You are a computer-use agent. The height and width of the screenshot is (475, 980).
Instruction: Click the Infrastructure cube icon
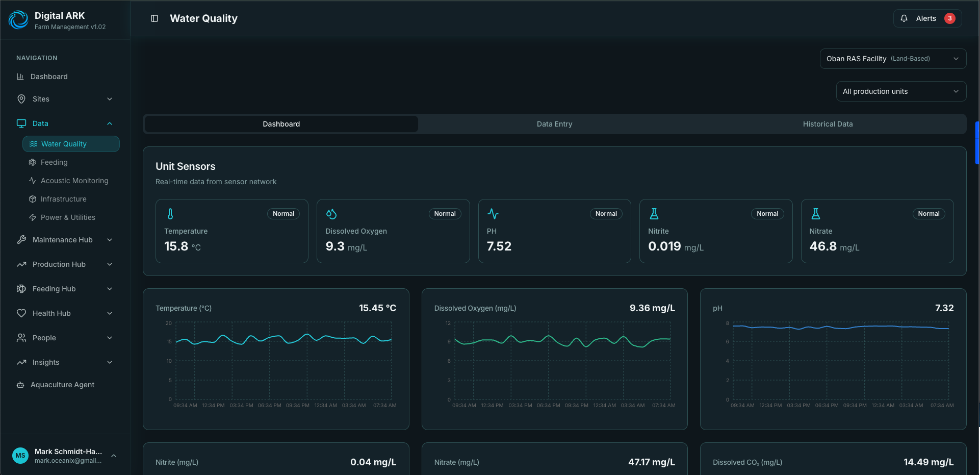[x=33, y=199]
